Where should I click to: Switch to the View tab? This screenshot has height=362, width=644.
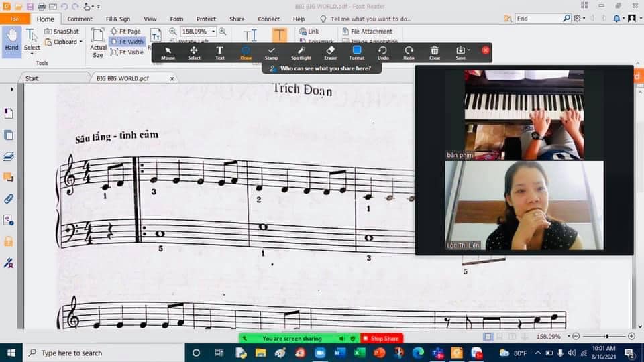click(150, 19)
